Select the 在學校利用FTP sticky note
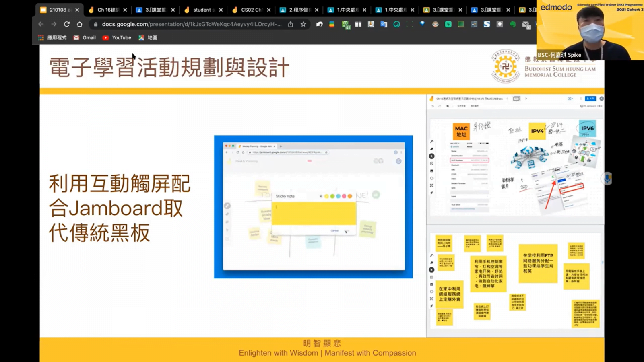 (538, 263)
